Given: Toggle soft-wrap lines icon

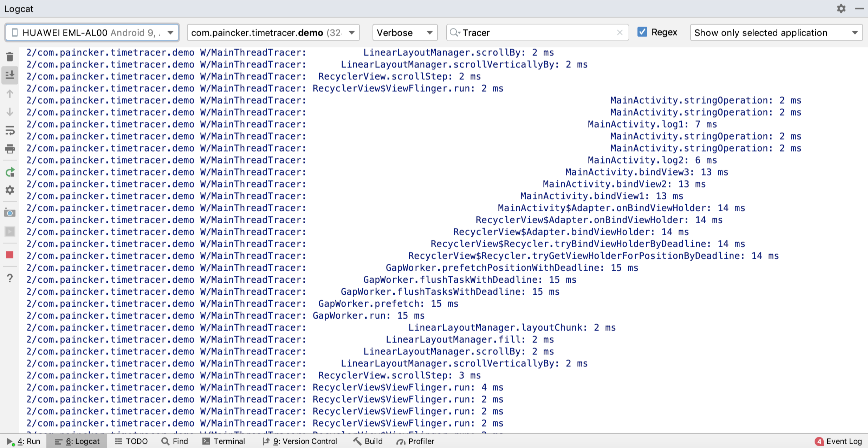Looking at the screenshot, I should (10, 131).
